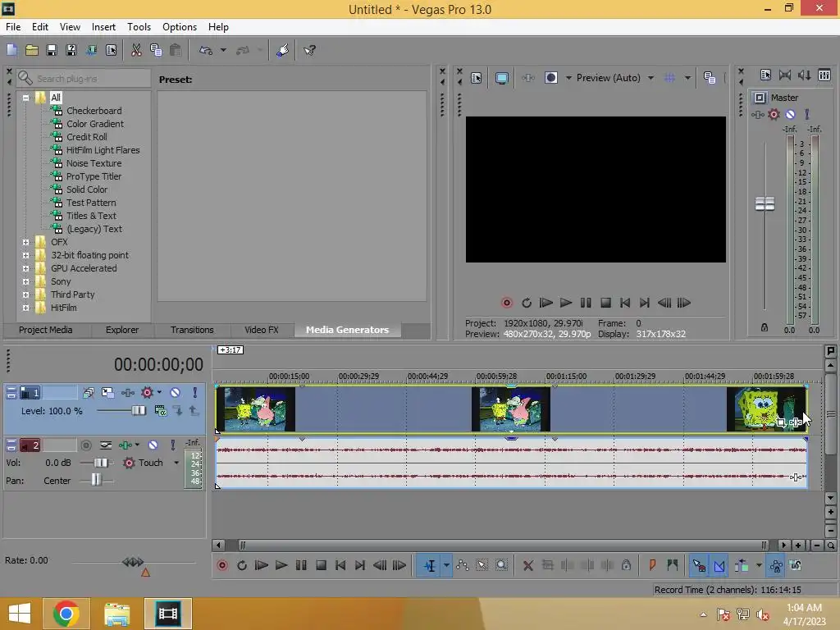
Task: Open Master Bus FX gear icon
Action: coord(774,114)
